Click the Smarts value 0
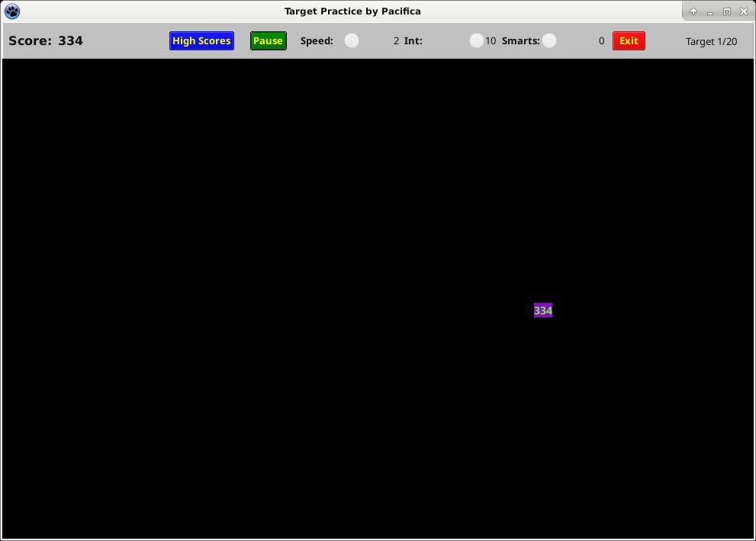This screenshot has height=541, width=756. [x=601, y=41]
